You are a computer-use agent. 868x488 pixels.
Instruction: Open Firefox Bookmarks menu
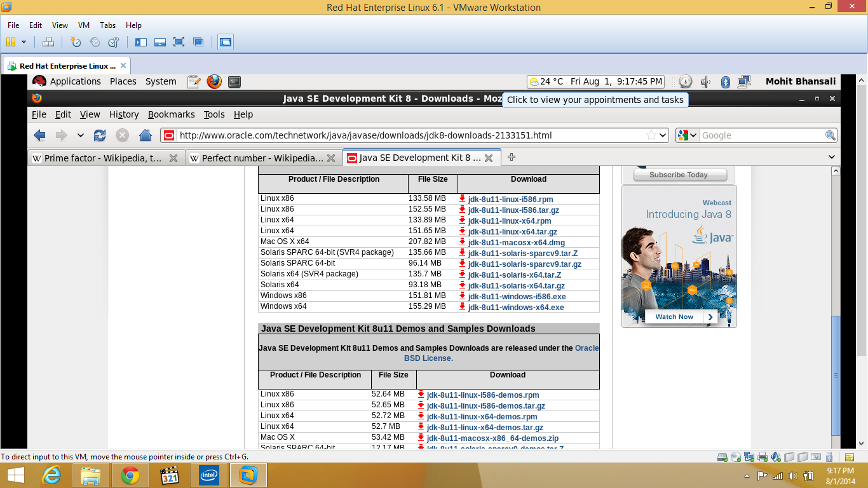tap(172, 114)
